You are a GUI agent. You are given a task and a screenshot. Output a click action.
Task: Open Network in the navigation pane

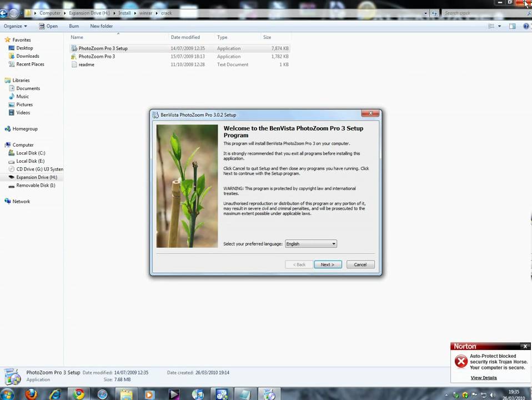coord(21,201)
